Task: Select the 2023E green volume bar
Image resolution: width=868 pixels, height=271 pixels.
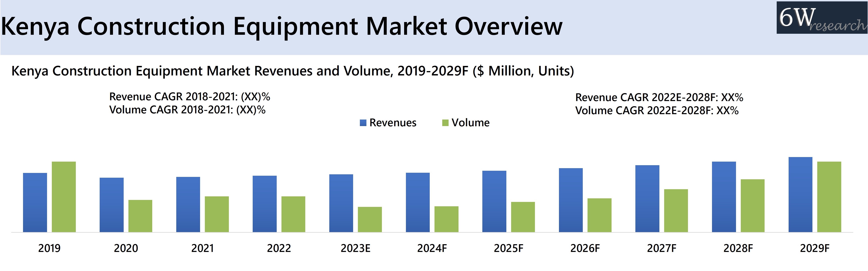Action: [370, 219]
